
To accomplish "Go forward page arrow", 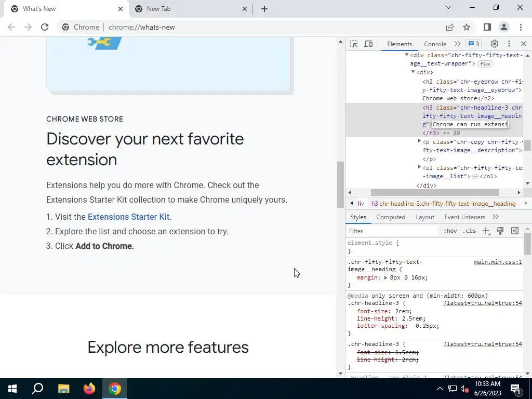I will tap(28, 27).
